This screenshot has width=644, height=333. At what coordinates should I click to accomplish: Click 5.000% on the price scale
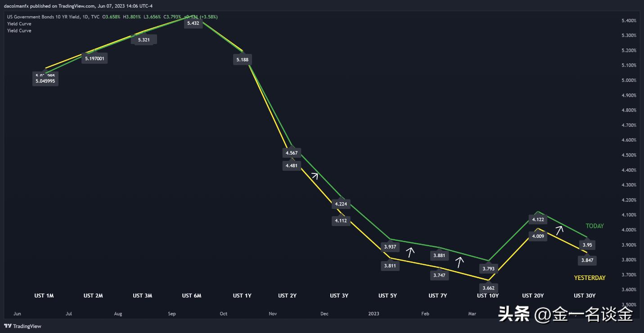[x=629, y=80]
